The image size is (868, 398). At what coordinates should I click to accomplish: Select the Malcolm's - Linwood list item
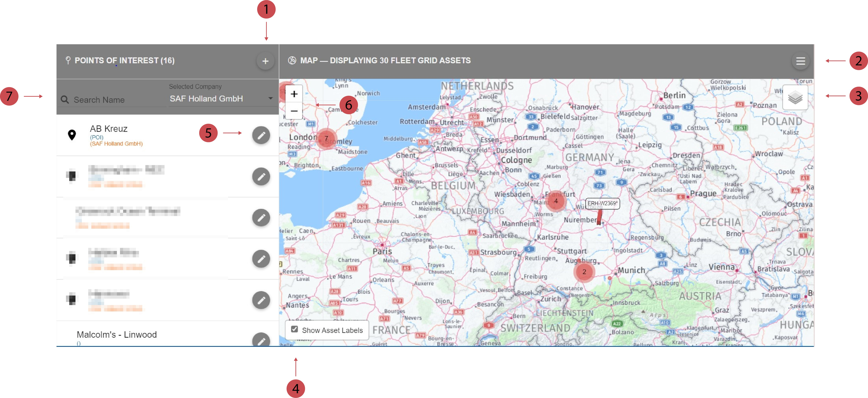(117, 335)
